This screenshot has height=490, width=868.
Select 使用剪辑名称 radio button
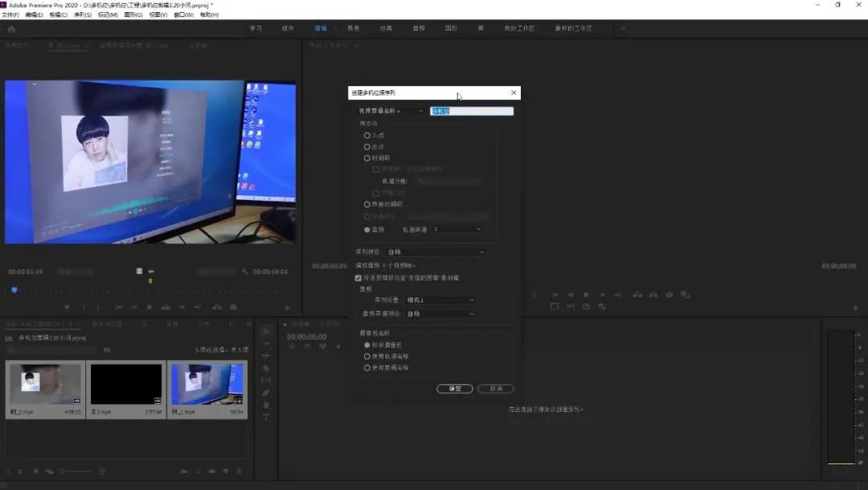(x=367, y=367)
